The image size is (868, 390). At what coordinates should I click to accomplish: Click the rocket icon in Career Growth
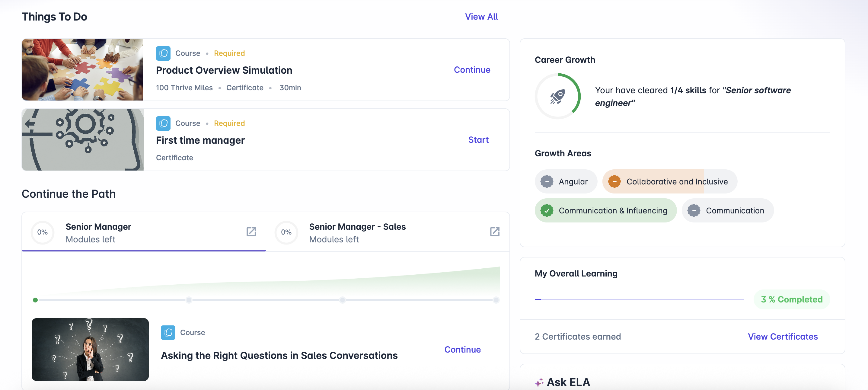(x=558, y=97)
